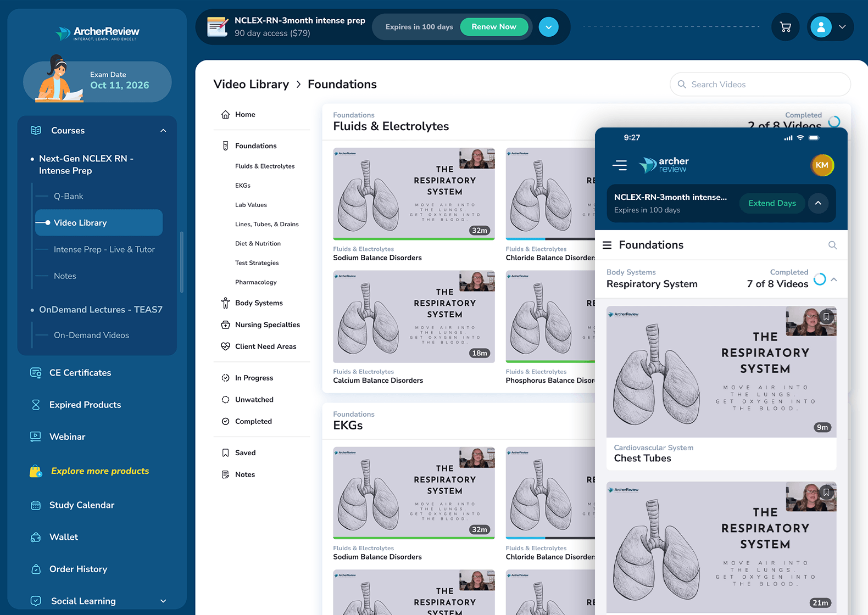Open the shopping cart icon
868x615 pixels.
click(786, 27)
